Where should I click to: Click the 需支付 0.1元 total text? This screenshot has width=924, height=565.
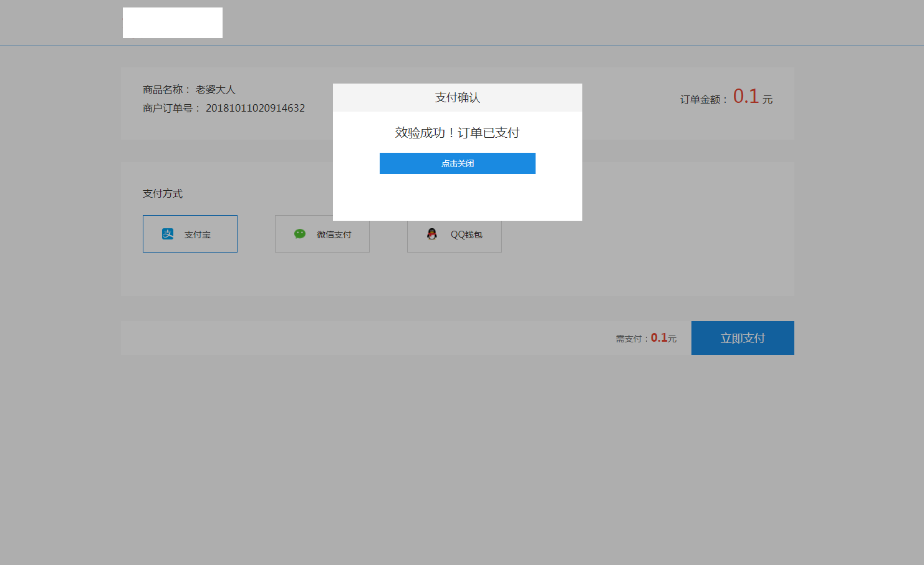[x=645, y=338]
